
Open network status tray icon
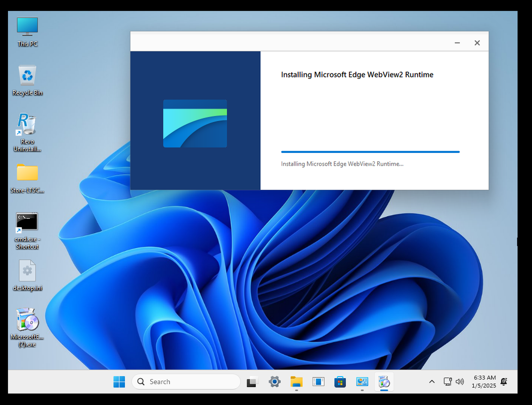(448, 382)
